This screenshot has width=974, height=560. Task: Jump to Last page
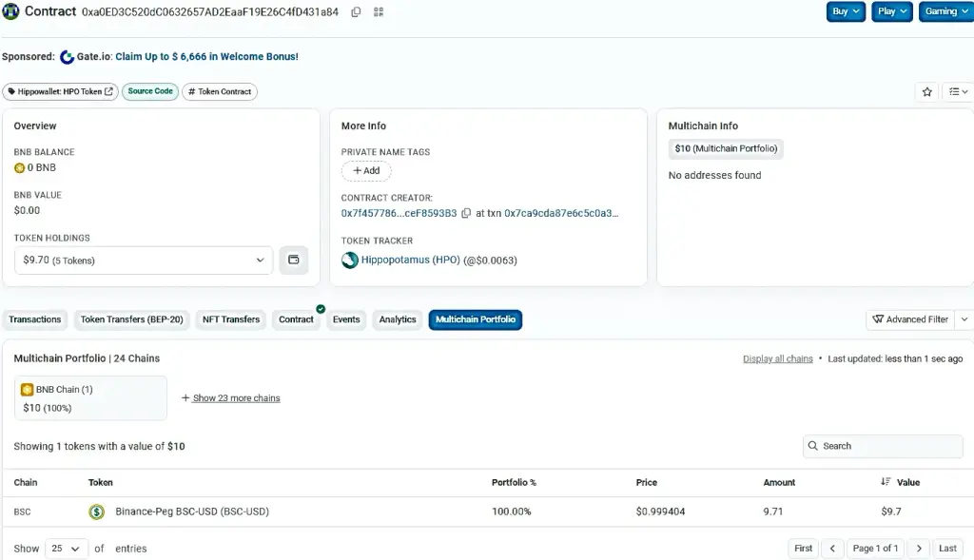coord(947,549)
